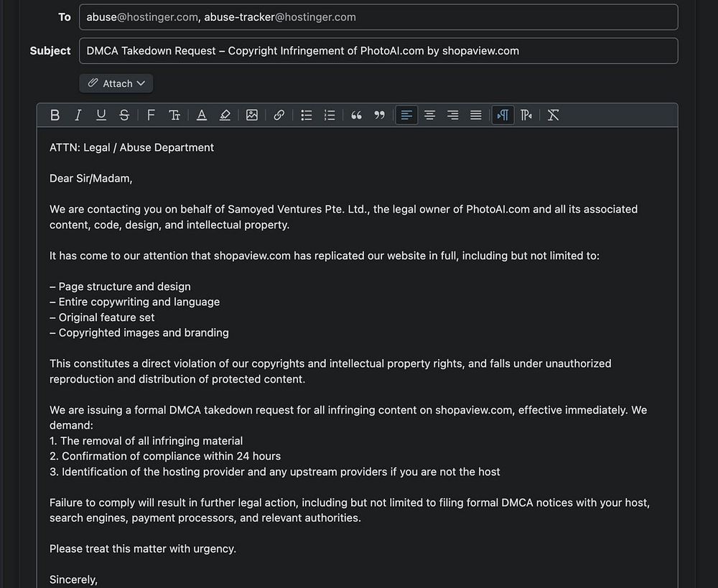This screenshot has height=588, width=718.
Task: Insert a hyperlink
Action: coord(279,115)
